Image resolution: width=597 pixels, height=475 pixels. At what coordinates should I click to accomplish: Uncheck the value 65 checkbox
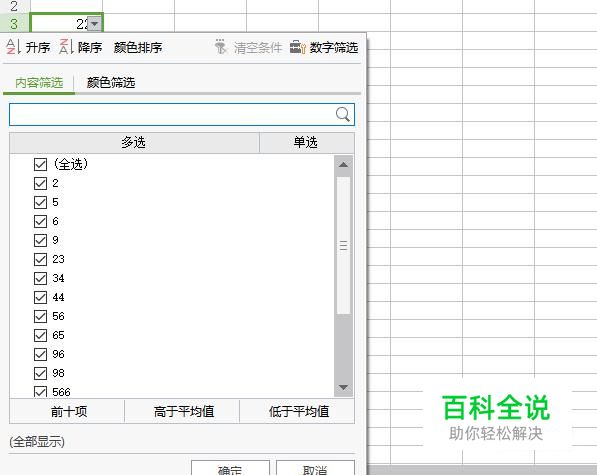coord(40,336)
